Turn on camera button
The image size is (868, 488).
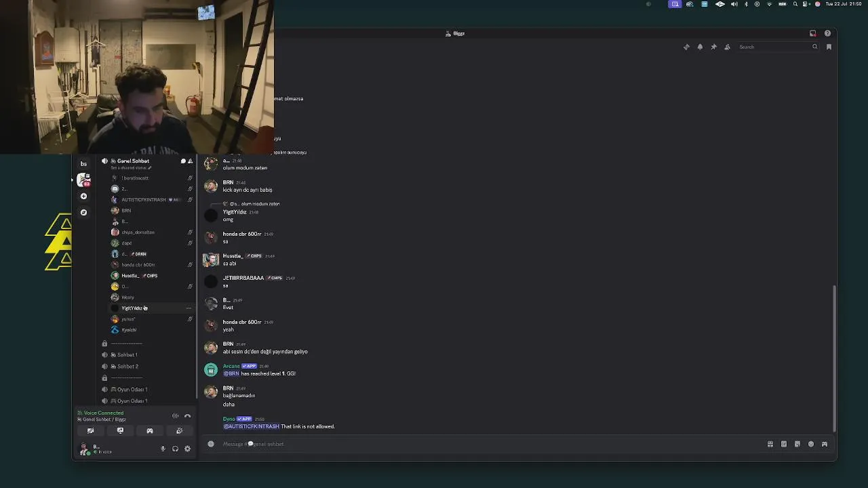[x=90, y=431]
